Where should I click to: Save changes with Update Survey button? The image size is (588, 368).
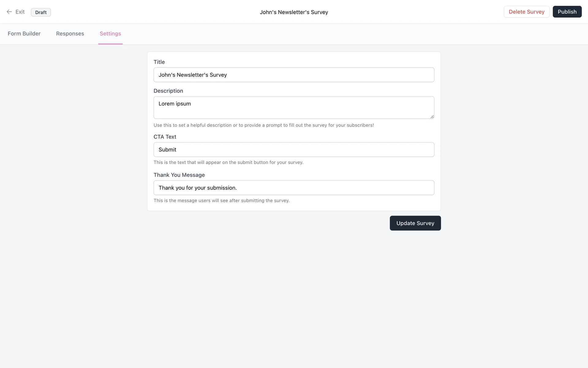pos(415,223)
